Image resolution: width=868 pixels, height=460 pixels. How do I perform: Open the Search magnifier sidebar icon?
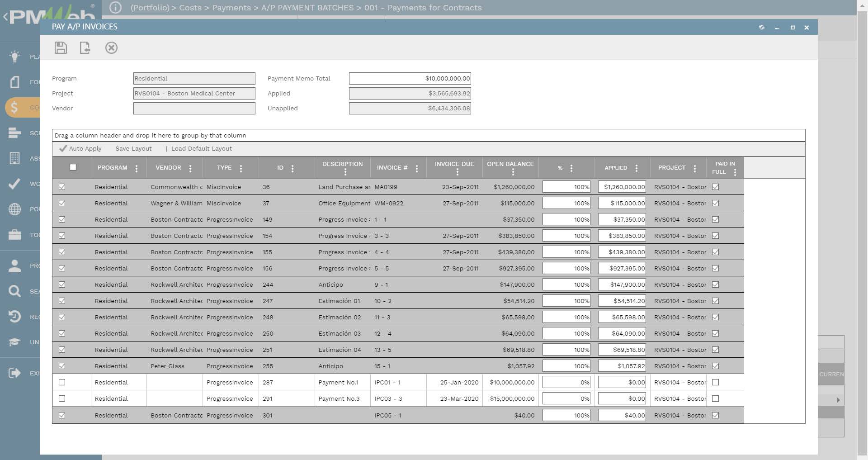[x=14, y=291]
